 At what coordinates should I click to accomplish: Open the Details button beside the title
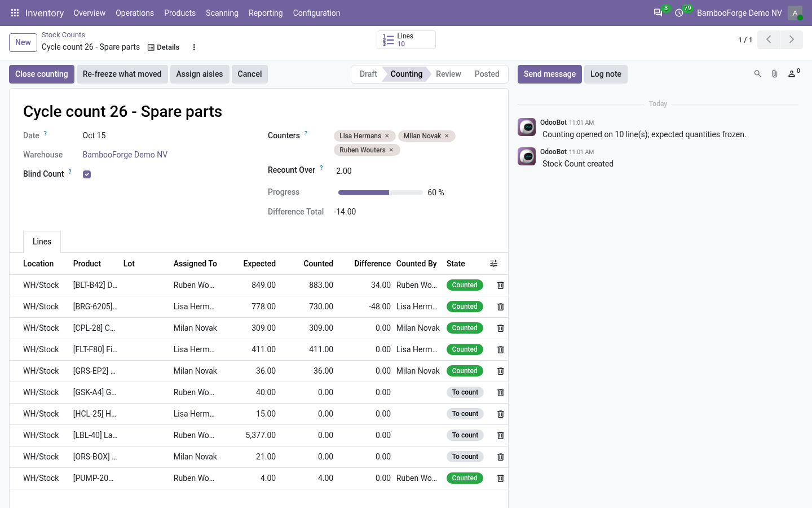click(164, 47)
